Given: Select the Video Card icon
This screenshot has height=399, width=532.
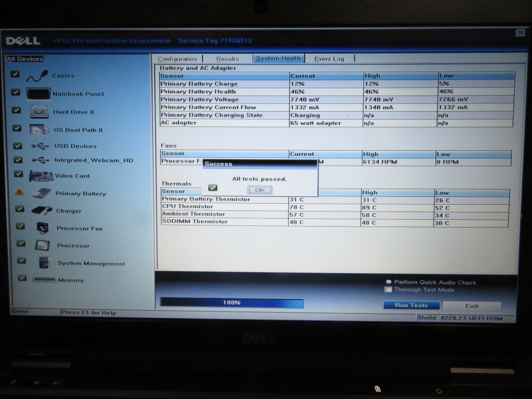Looking at the screenshot, I should [x=41, y=176].
